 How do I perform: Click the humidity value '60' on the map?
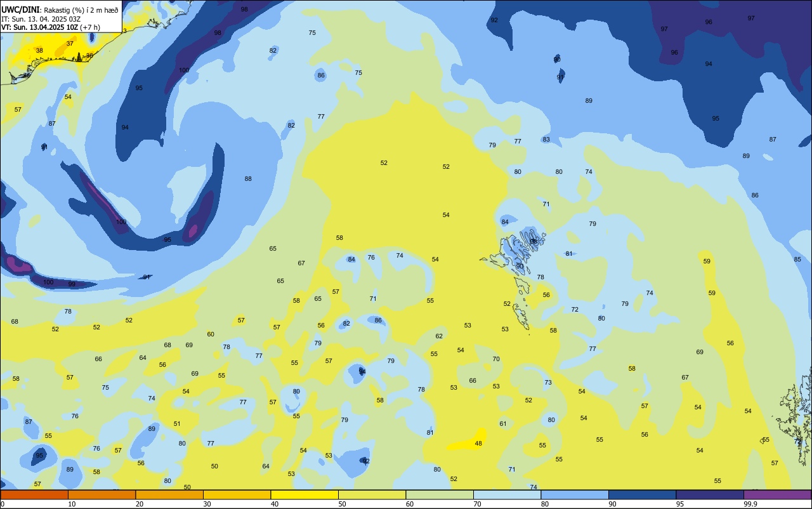211,334
